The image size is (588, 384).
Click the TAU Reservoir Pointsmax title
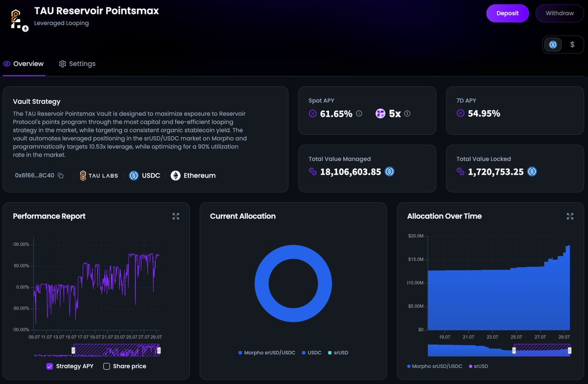(x=97, y=10)
